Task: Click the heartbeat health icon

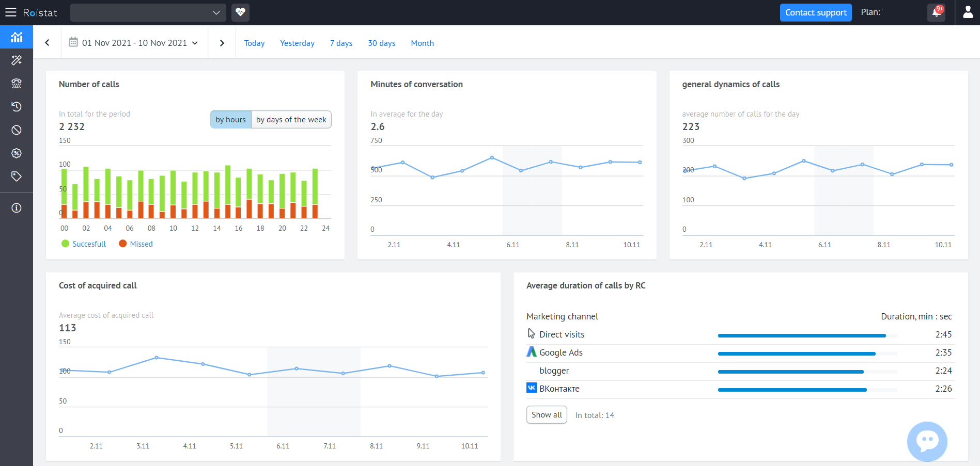Action: pyautogui.click(x=240, y=12)
